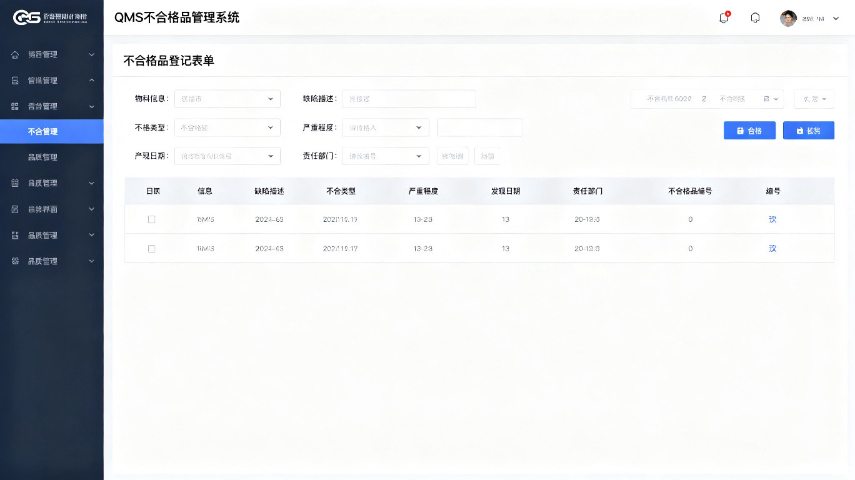The height and width of the screenshot is (480, 855).
Task: Open the 责任部门 dropdown
Action: pyautogui.click(x=386, y=156)
